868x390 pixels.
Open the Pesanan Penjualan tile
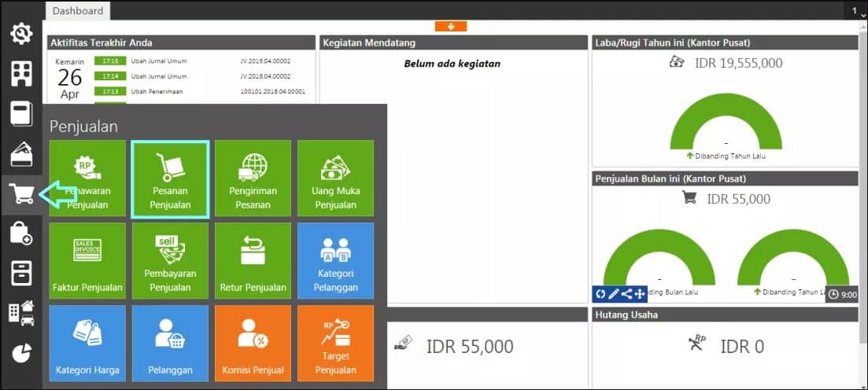(170, 178)
